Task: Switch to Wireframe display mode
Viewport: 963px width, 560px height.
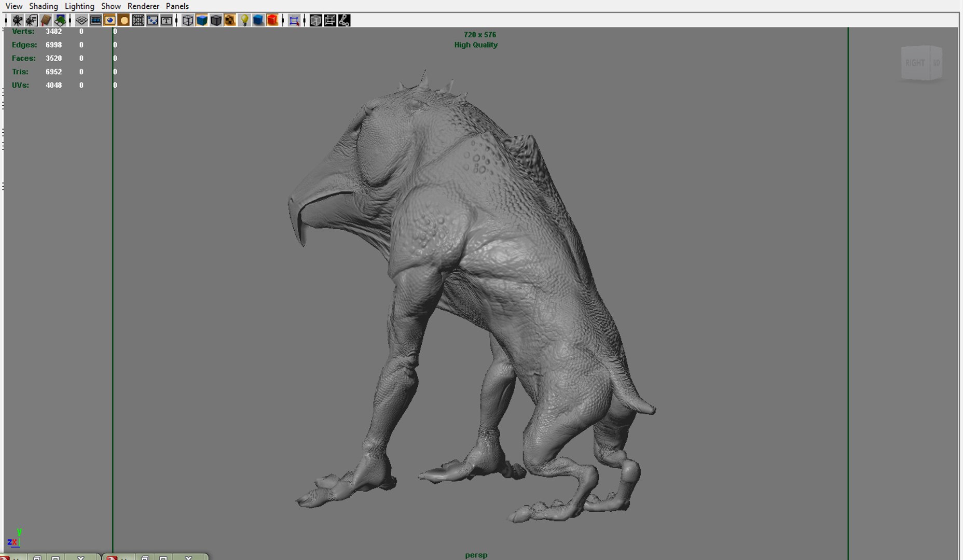Action: point(188,20)
